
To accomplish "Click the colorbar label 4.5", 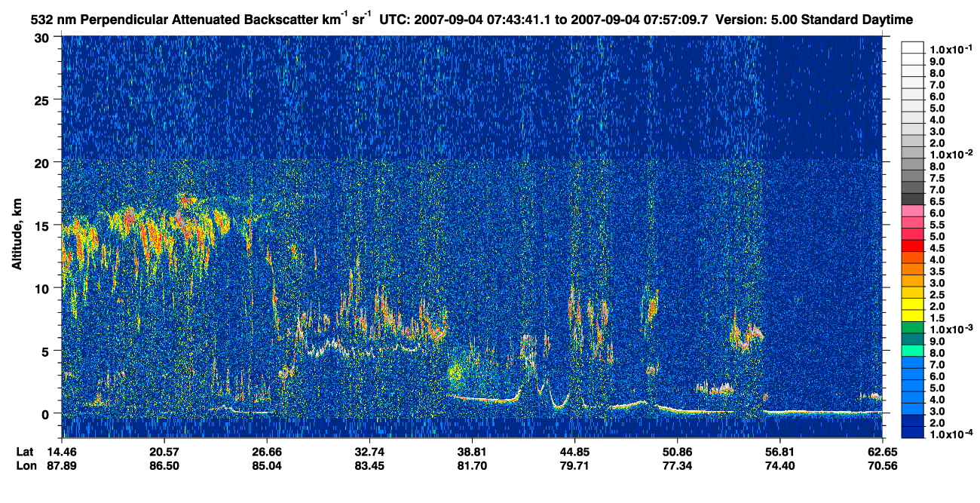I will coord(938,248).
